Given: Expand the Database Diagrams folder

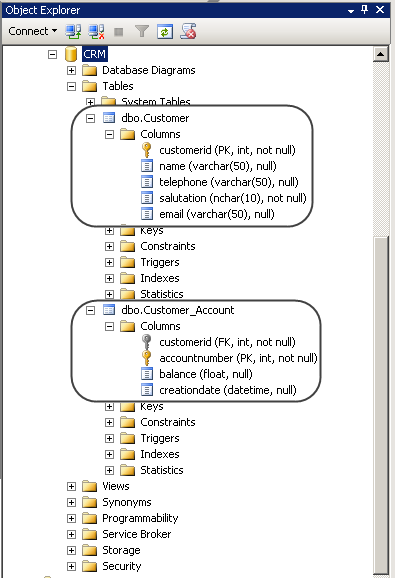Looking at the screenshot, I should click(71, 70).
